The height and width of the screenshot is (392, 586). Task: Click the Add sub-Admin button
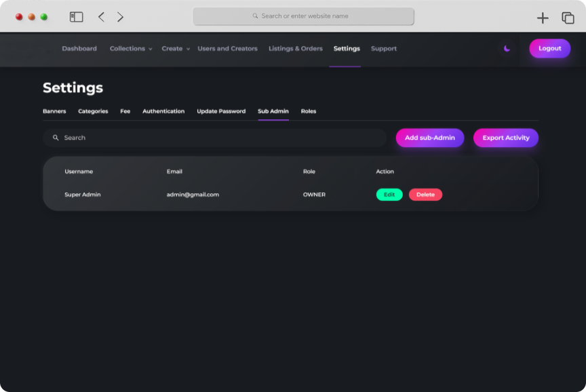[x=430, y=138]
